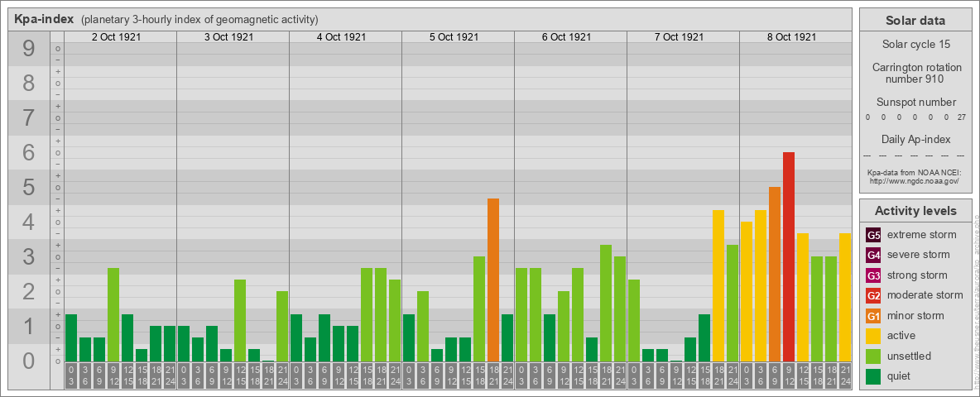Click the Kpa-data from NOAA NCEI text

915,172
